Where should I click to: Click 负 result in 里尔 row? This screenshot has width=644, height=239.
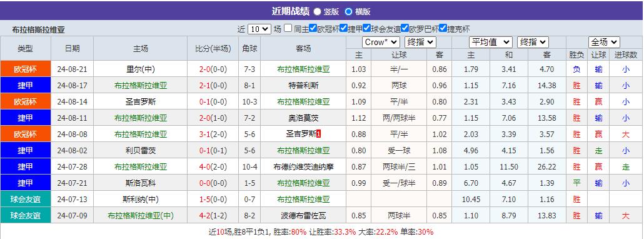[x=576, y=69]
